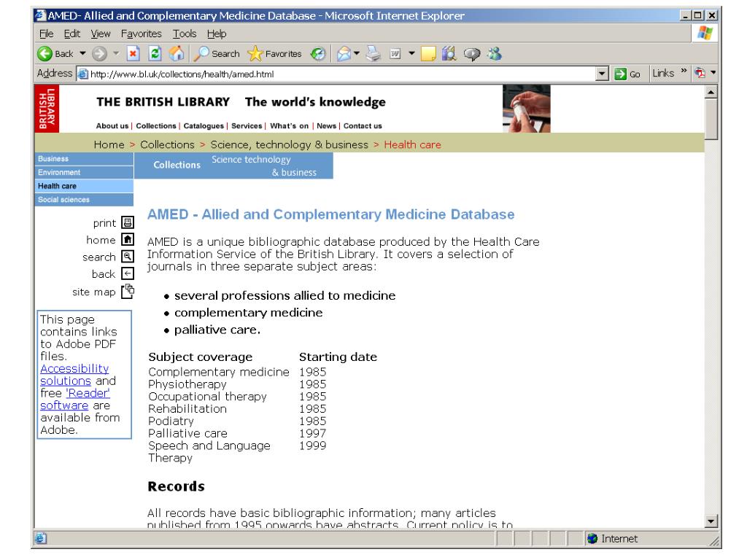Screen dimensions: 747x560
Task: Click the page icon in the address bar
Action: coord(83,74)
